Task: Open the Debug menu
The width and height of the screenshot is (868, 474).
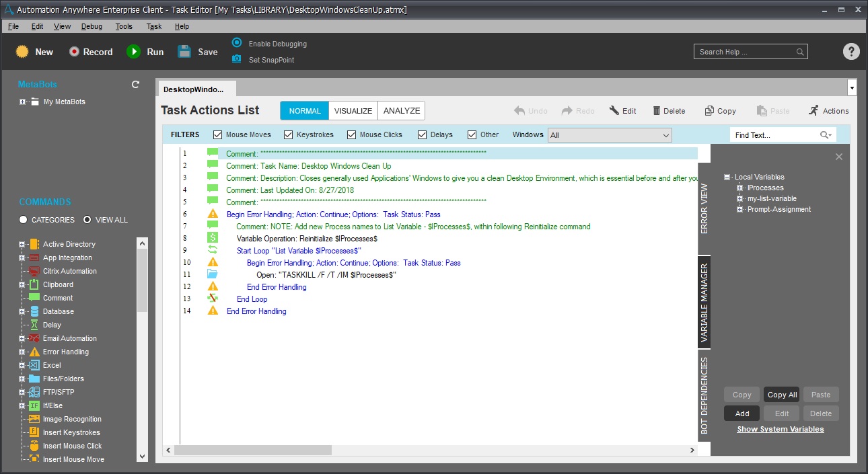Action: 92,26
